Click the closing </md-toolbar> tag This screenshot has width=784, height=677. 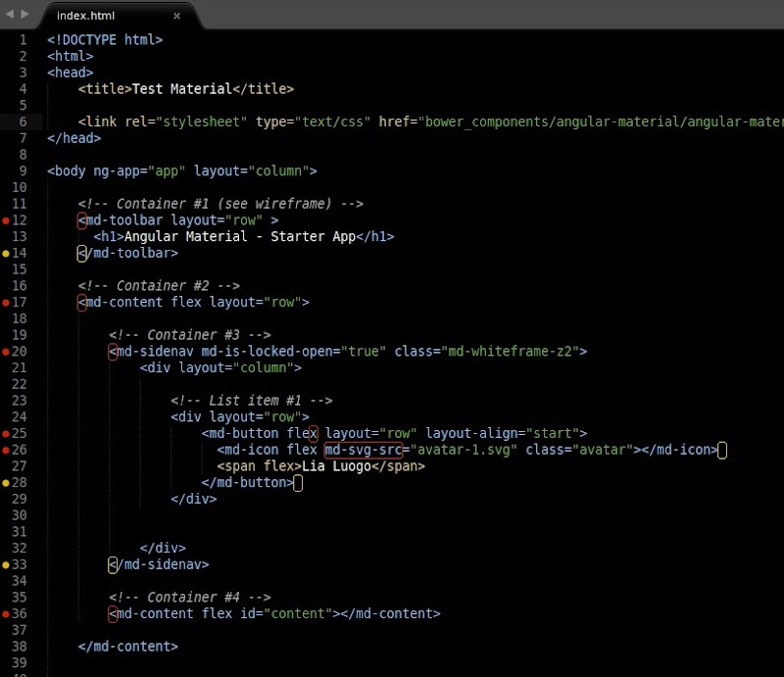coord(128,253)
